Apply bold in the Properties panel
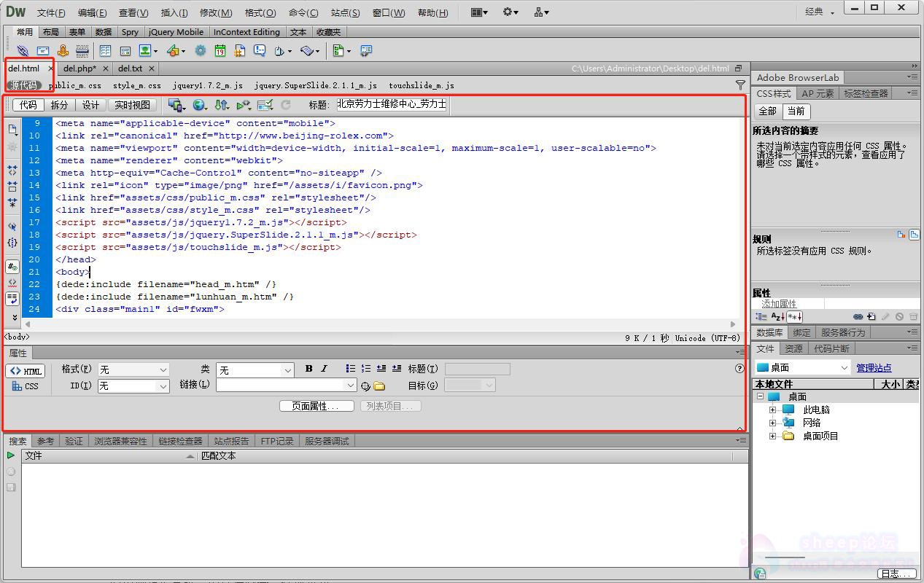The height and width of the screenshot is (583, 924). click(309, 369)
